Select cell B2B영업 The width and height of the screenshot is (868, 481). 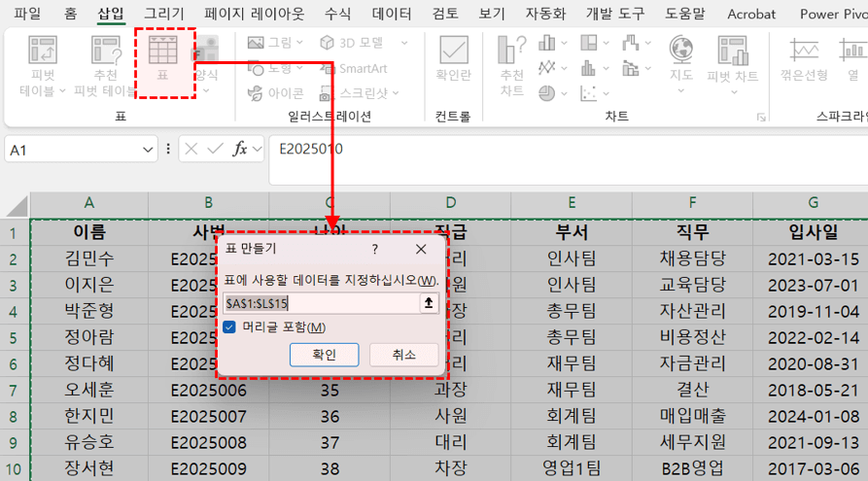pyautogui.click(x=692, y=468)
